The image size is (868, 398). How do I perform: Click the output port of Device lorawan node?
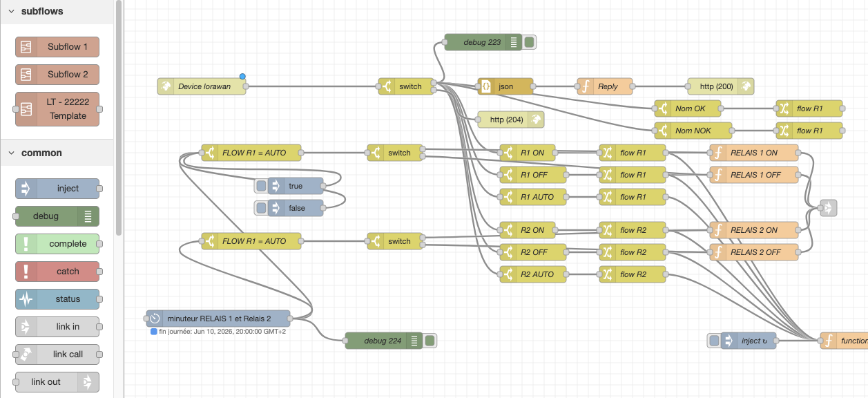click(x=246, y=86)
